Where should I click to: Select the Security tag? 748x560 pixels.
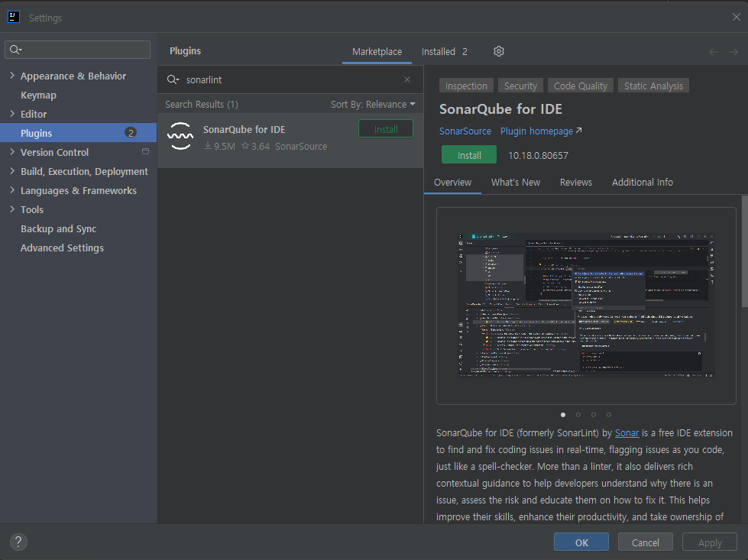520,86
